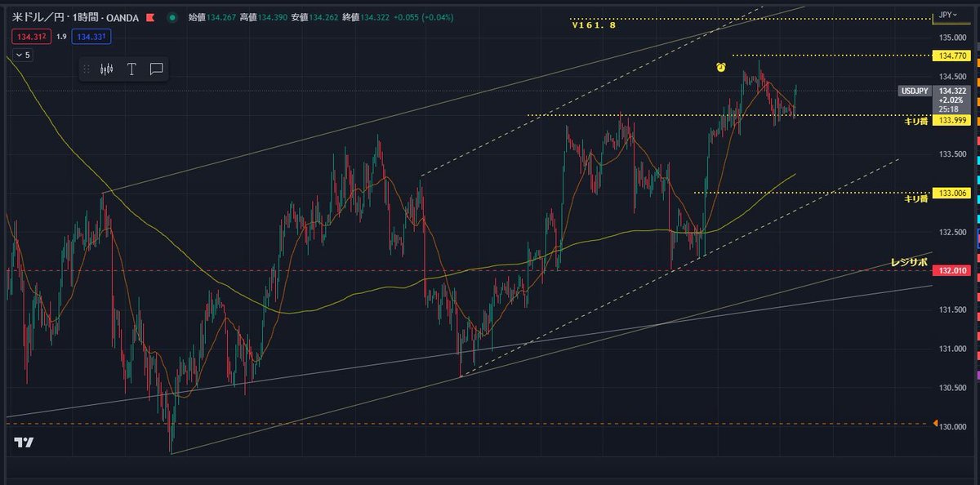Click the yellow alarm clock alert icon
The height and width of the screenshot is (485, 980).
[x=721, y=67]
